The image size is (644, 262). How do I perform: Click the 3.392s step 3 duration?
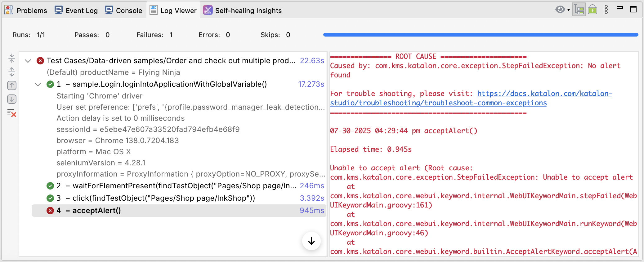coord(312,198)
